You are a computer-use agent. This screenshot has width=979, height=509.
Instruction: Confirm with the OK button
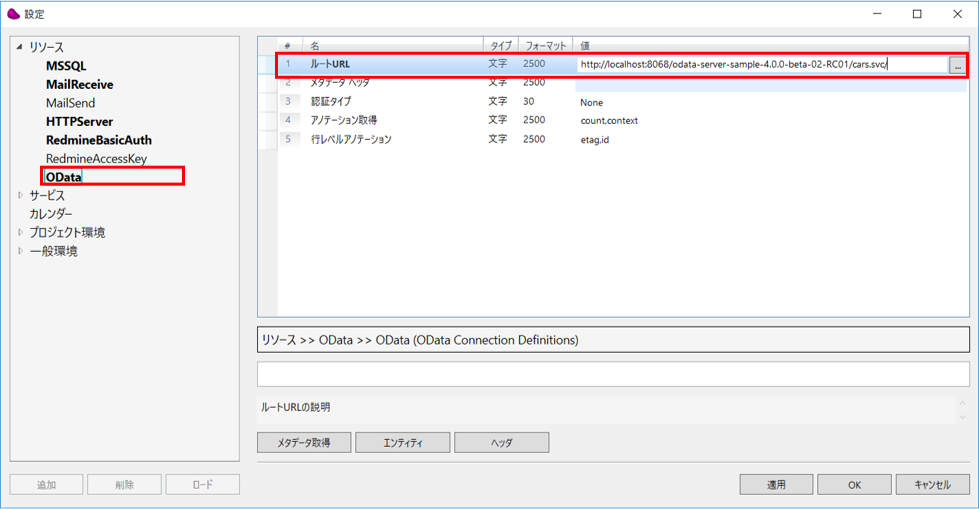(854, 484)
